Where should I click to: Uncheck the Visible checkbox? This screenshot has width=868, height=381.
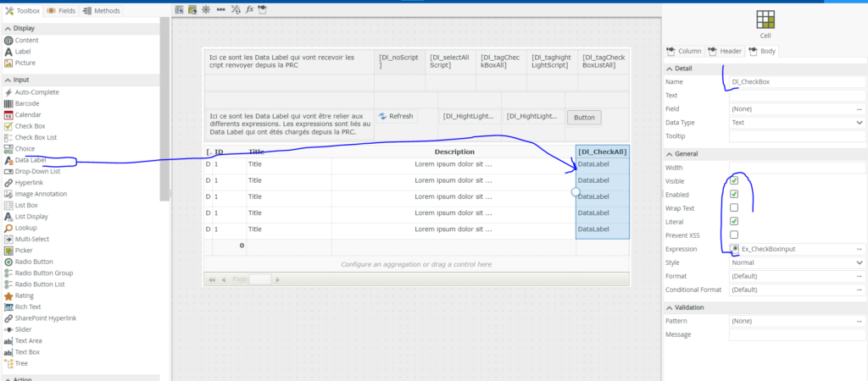[x=734, y=181]
